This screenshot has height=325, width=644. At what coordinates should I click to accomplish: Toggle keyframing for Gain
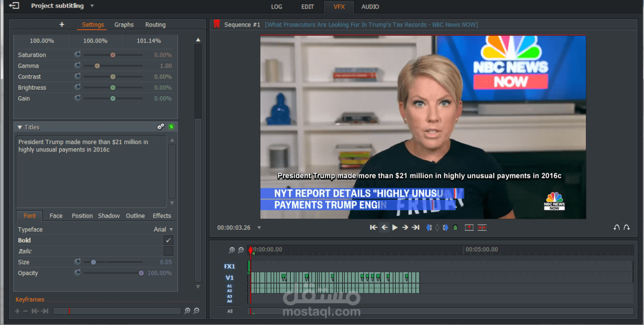click(78, 98)
